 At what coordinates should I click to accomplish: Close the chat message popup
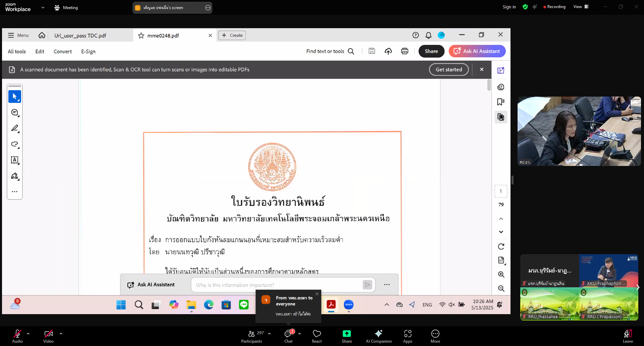coord(317,294)
